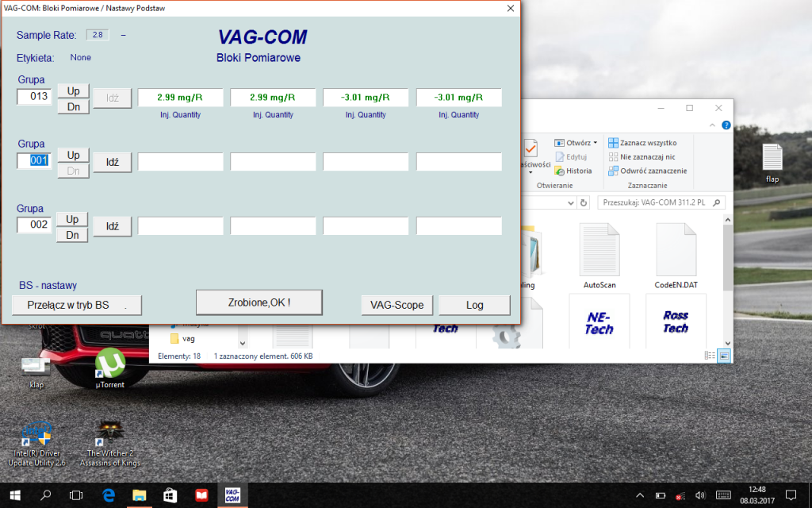Viewport: 812px width, 508px height.
Task: Open Task View
Action: click(76, 495)
